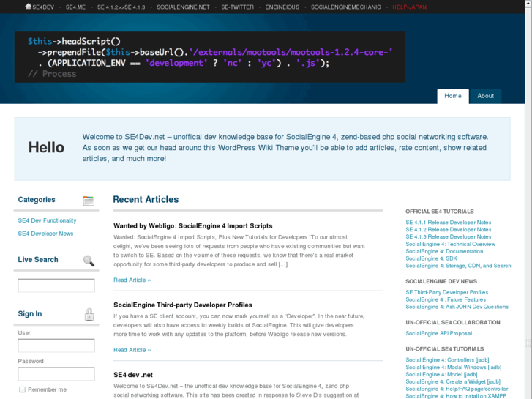
Task: Open the red HELP-JAPAN link
Action: (410, 7)
